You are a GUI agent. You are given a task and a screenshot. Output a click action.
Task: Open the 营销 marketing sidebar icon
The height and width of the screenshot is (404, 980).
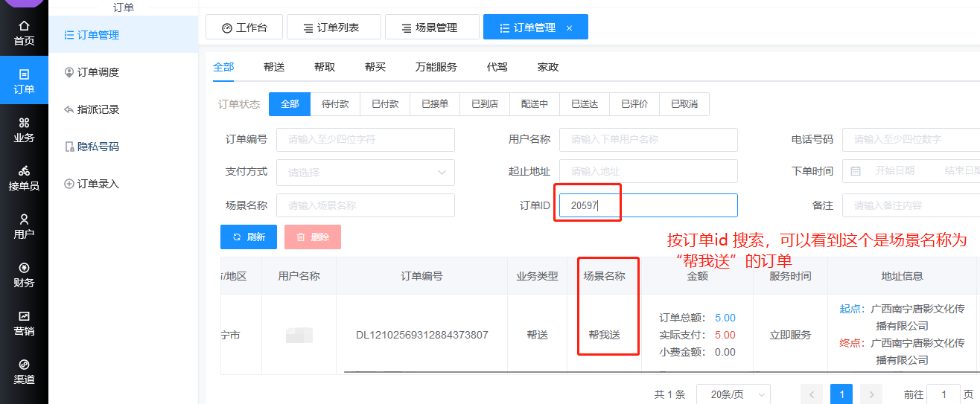pyautogui.click(x=24, y=323)
